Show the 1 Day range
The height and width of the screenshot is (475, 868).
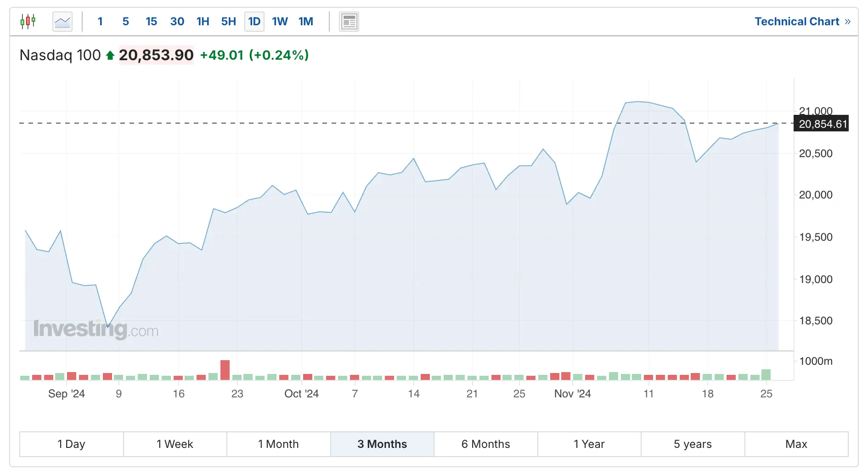click(72, 444)
